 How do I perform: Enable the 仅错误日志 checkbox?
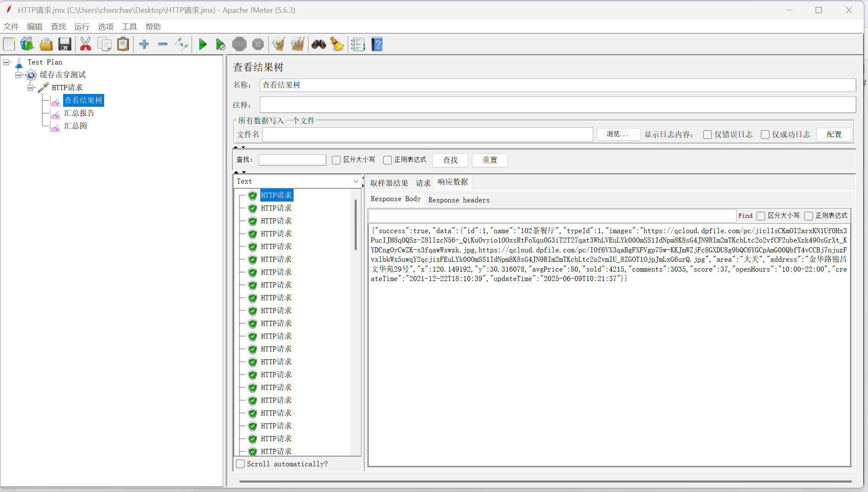(707, 135)
